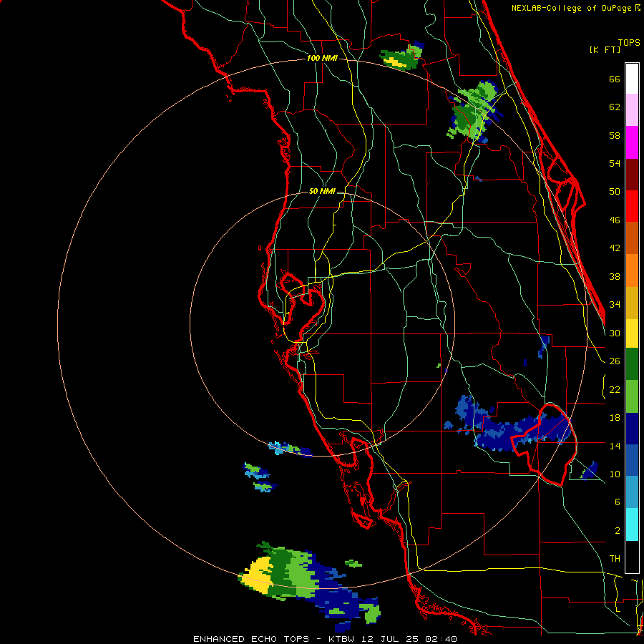This screenshot has width=644, height=644.
Task: Select the TH threshold legend label
Action: 615,559
